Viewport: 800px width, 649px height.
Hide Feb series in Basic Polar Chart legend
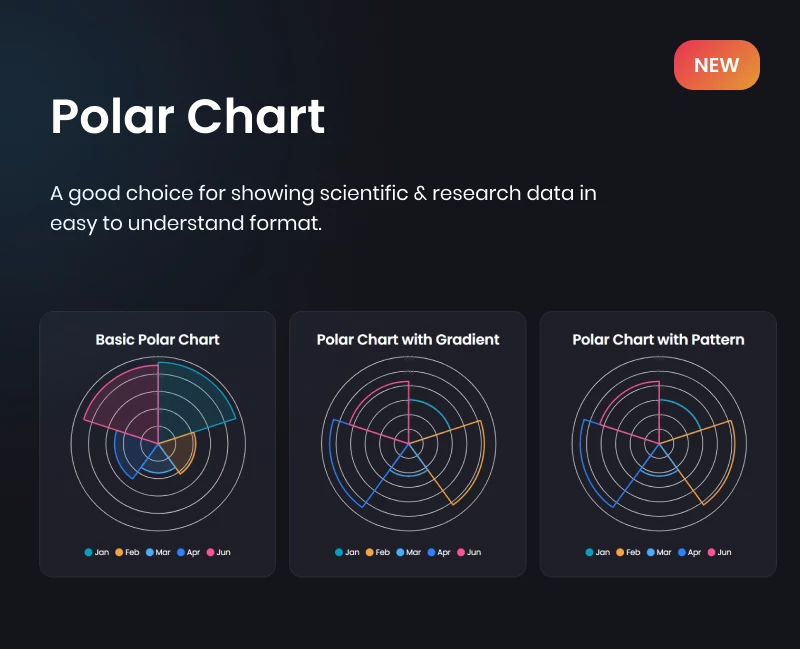tap(127, 552)
